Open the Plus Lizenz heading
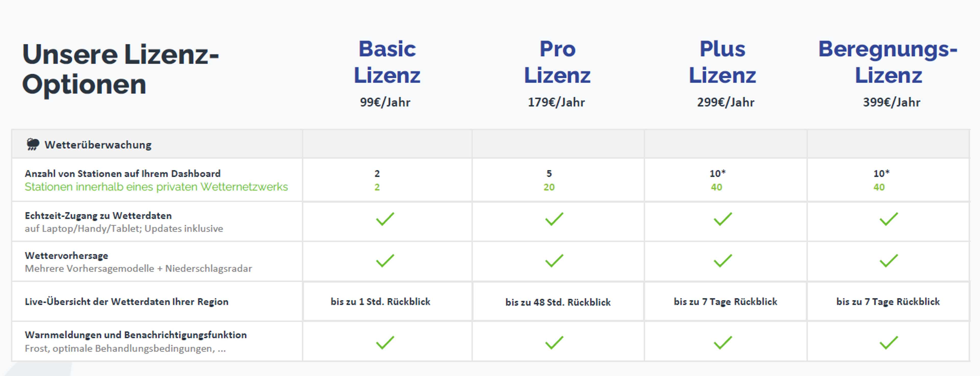This screenshot has width=980, height=376. [722, 62]
